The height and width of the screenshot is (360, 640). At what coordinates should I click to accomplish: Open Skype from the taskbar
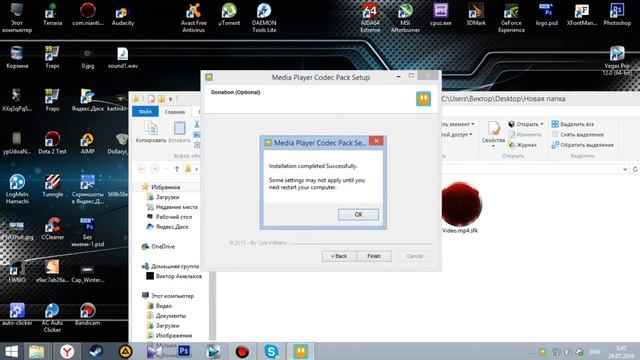pyautogui.click(x=271, y=351)
